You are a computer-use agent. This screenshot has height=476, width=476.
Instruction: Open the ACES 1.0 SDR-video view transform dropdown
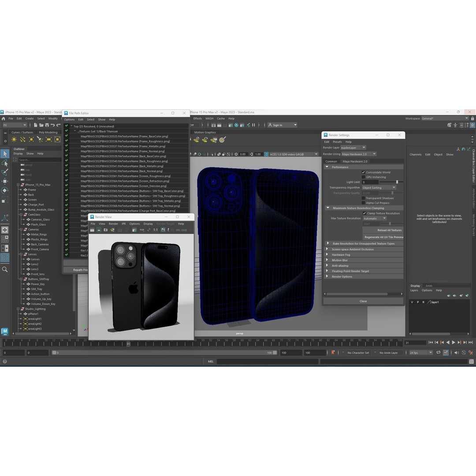coord(294,154)
